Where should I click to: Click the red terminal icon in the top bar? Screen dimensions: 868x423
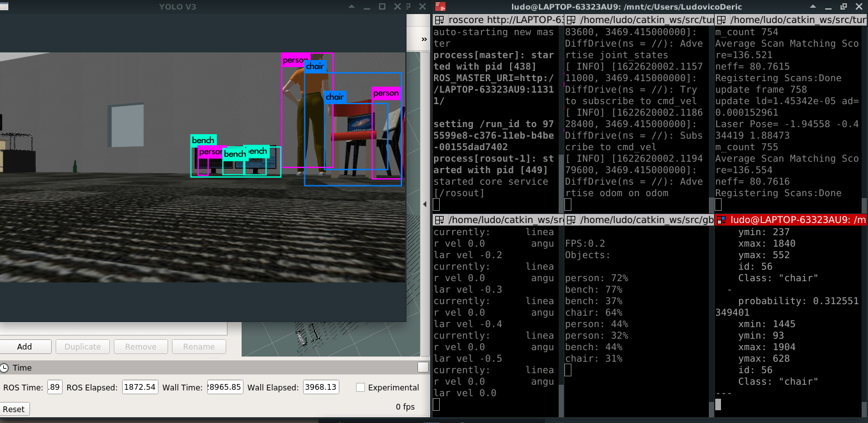coord(440,6)
